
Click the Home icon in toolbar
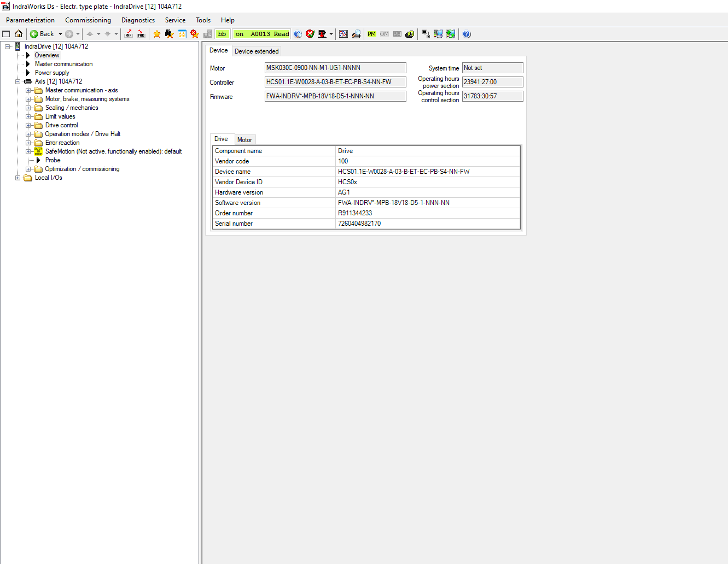pos(19,34)
